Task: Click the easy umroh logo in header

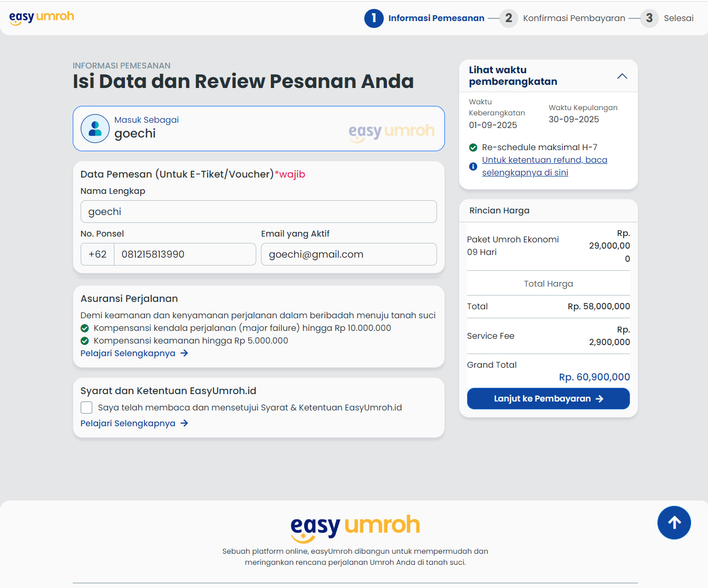Action: pos(42,17)
